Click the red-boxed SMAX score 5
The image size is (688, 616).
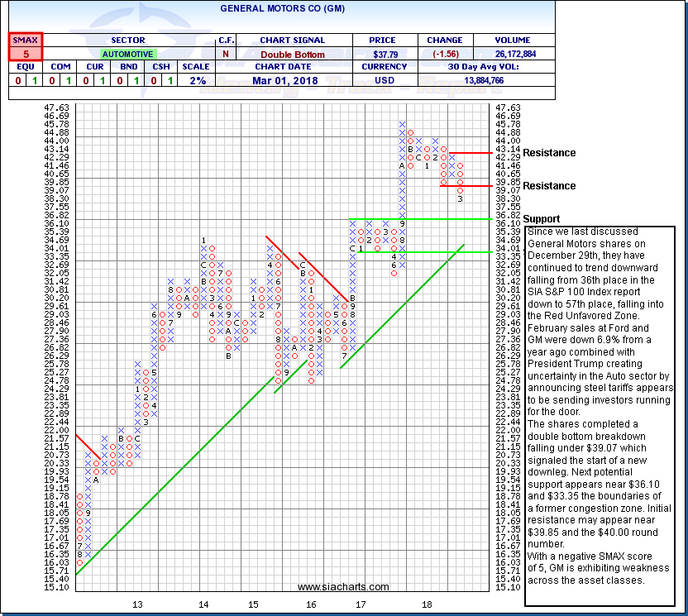26,53
